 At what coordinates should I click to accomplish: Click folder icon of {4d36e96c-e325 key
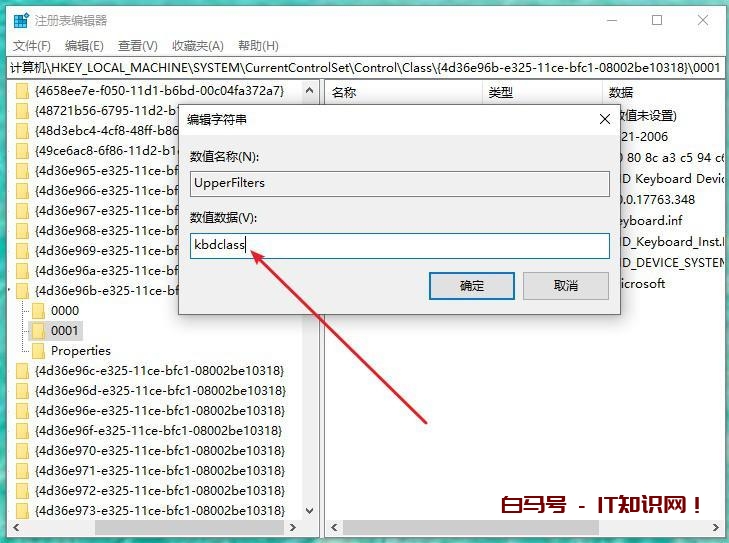click(x=22, y=371)
